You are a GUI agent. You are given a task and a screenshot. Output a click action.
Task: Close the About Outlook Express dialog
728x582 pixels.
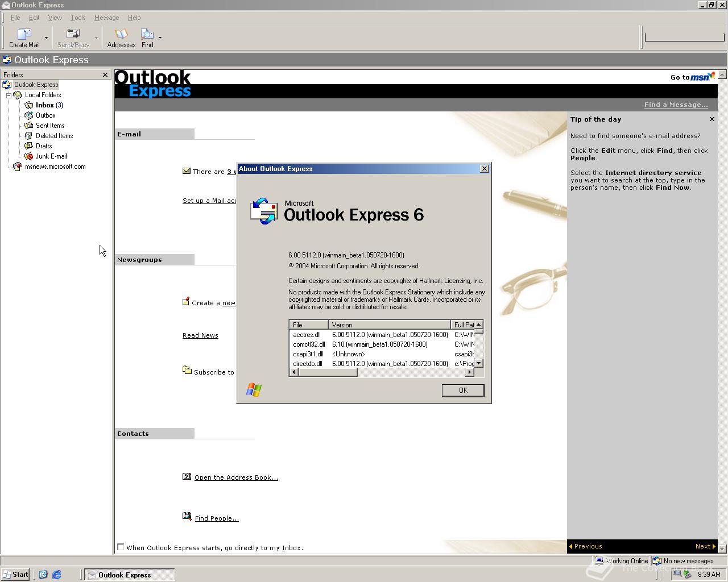(485, 169)
